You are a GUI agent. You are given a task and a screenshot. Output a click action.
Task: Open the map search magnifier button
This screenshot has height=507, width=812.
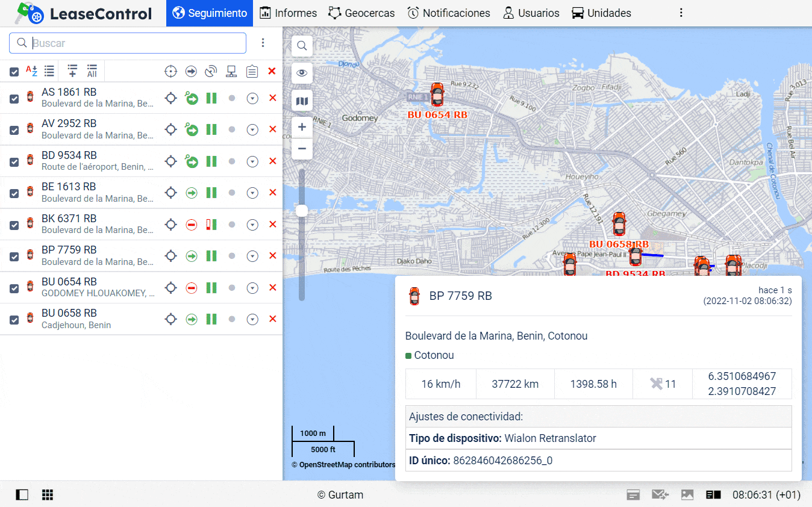click(x=302, y=45)
